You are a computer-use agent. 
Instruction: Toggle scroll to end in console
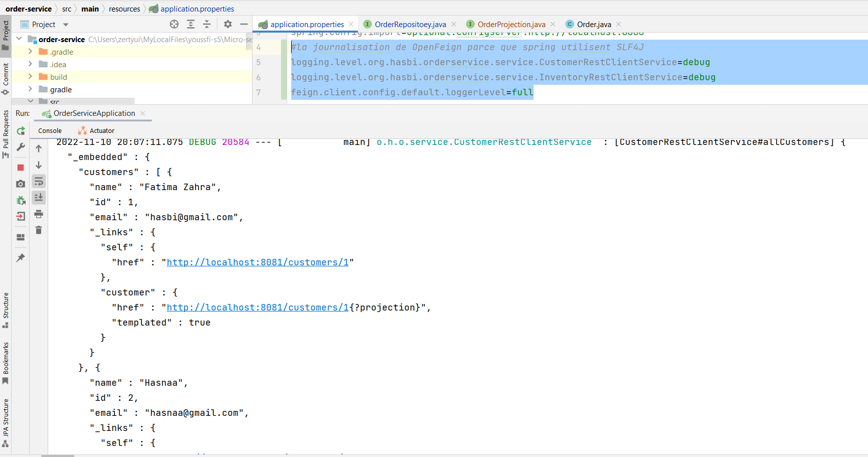[39, 198]
